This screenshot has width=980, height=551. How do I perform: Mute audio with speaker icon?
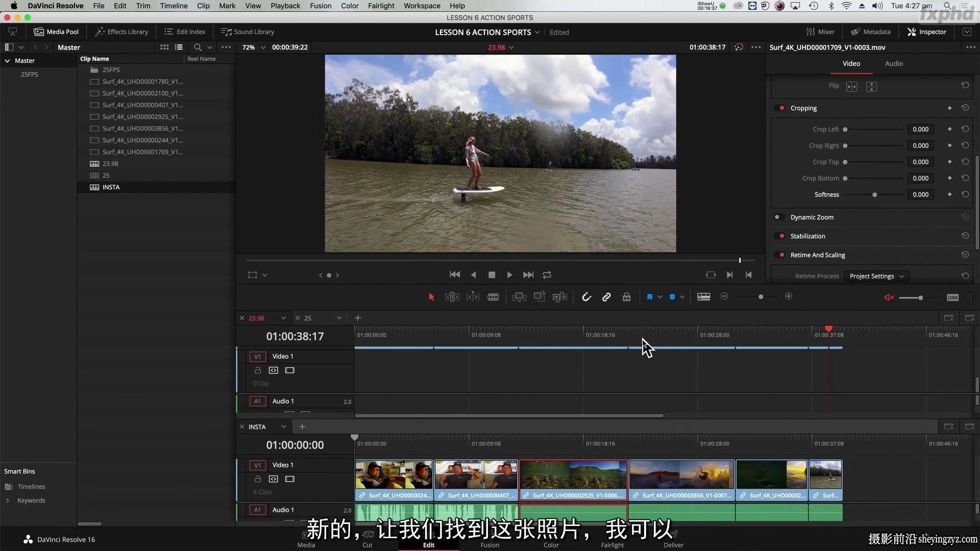(x=889, y=297)
